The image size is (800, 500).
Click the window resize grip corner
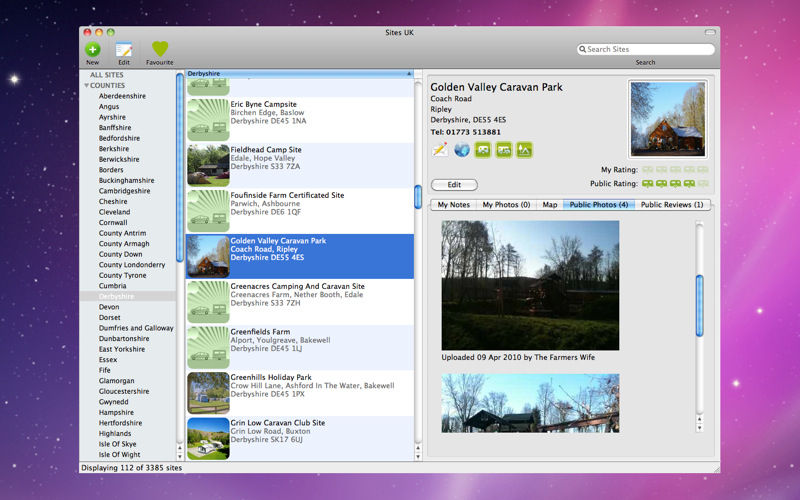[x=716, y=468]
